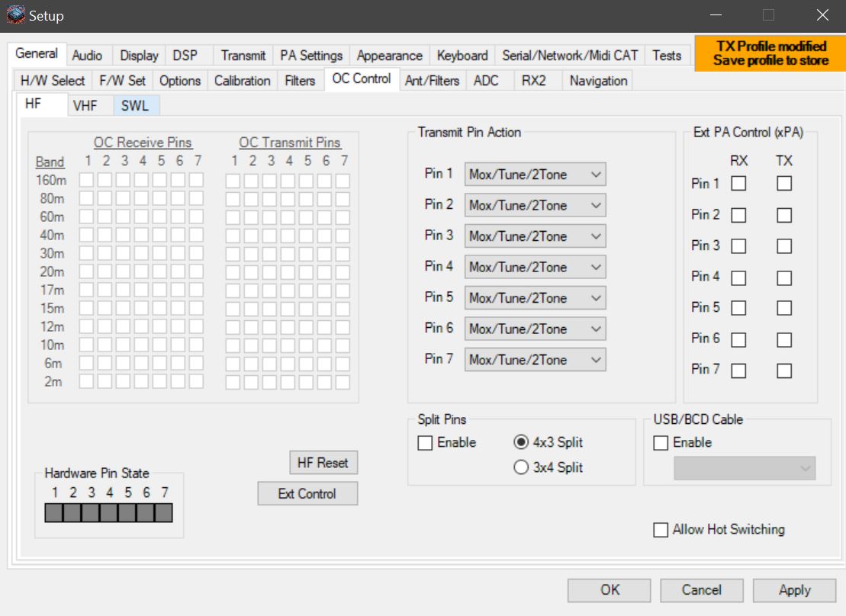Open the SWL band tab
This screenshot has height=616, width=846.
tap(135, 106)
